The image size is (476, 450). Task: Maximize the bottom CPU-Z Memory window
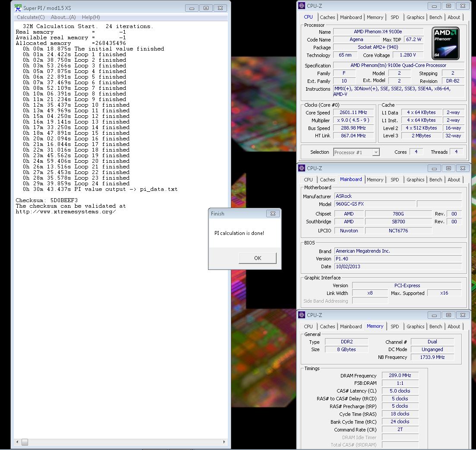(448, 315)
